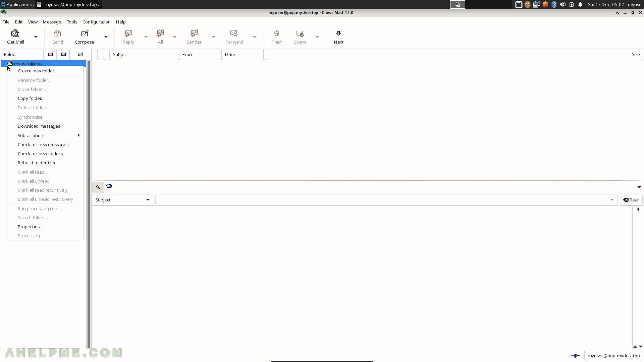Toggle message view with the left arrow

click(638, 209)
